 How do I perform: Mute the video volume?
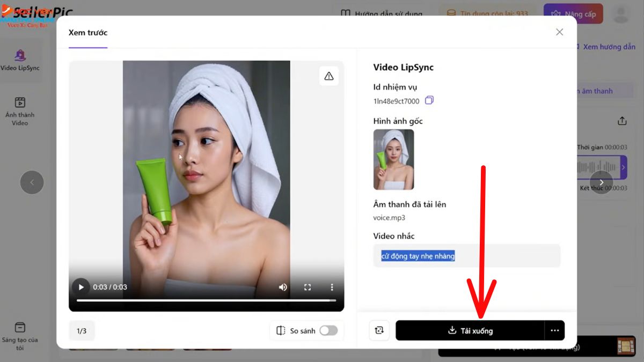pos(283,287)
